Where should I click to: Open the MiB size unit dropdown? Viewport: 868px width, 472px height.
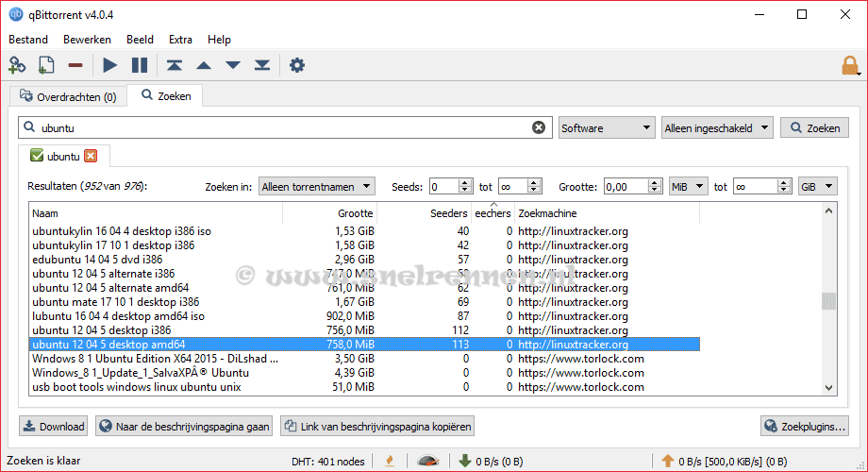click(x=688, y=187)
